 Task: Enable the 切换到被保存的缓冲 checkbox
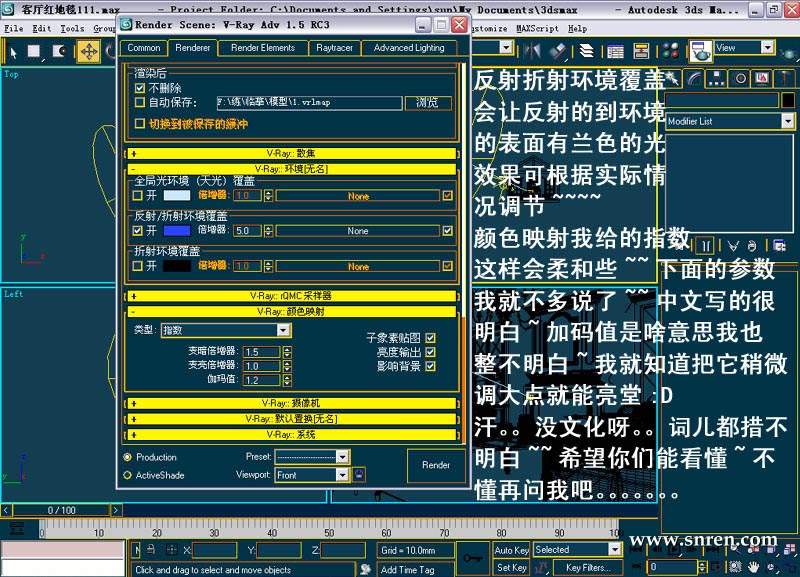(140, 123)
